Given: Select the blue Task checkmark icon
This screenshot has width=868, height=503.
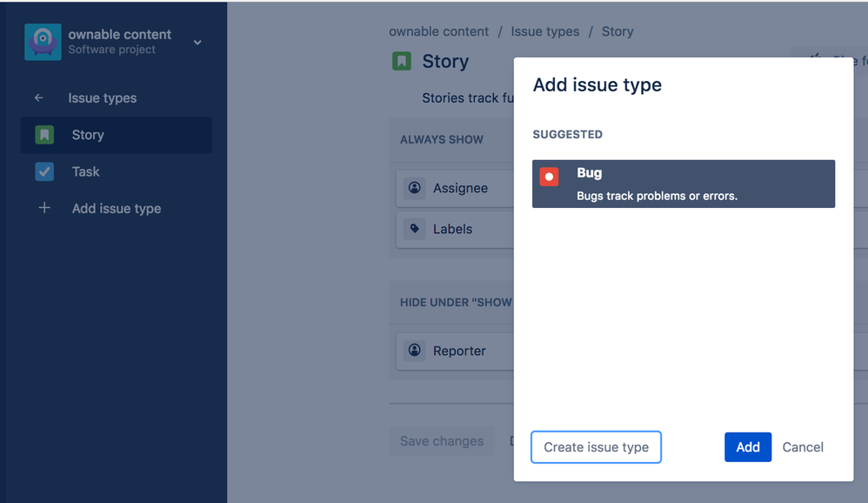Looking at the screenshot, I should [44, 171].
